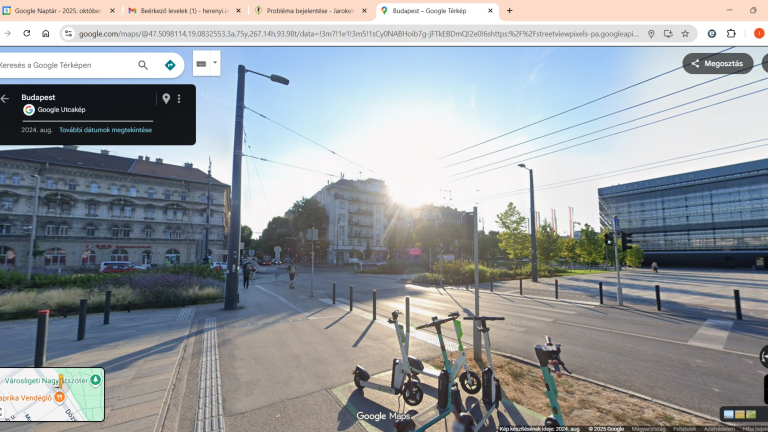Screen dimensions: 768x432
Task: Click 'További dátumok megtekintése' link
Action: [105, 130]
